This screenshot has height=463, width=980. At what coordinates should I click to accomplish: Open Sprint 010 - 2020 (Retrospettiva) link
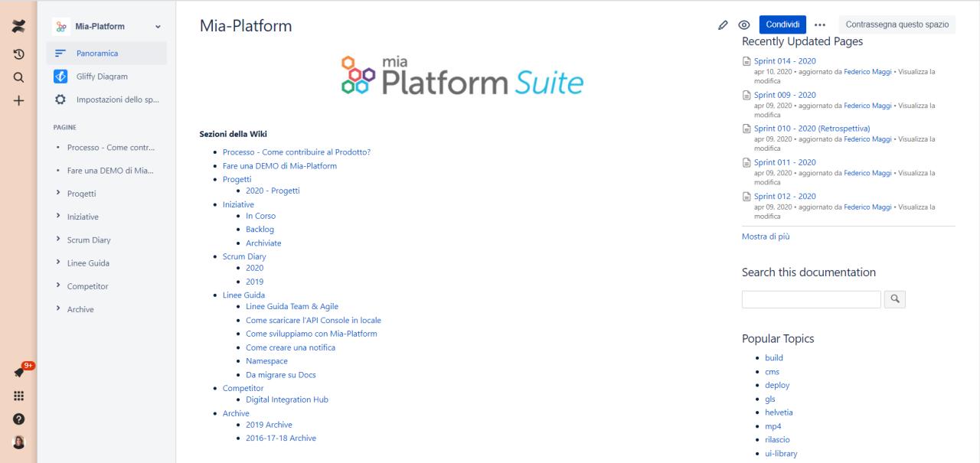pos(812,129)
